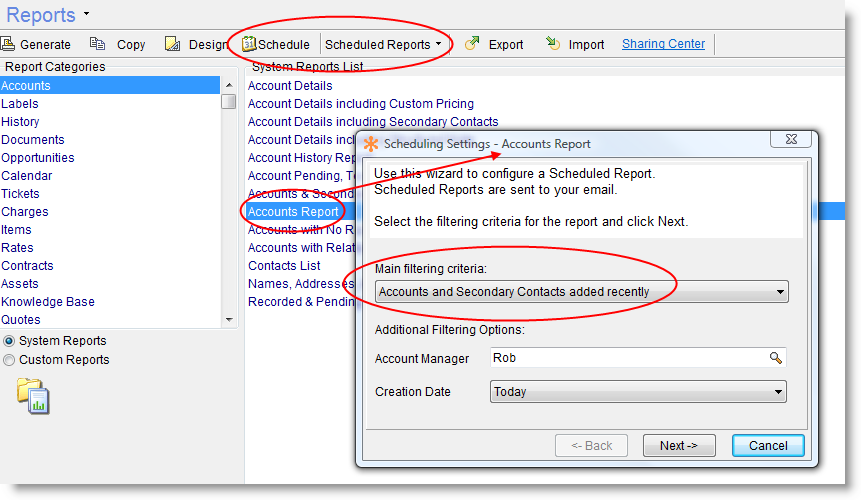This screenshot has height=500, width=861.
Task: Open the Creation Date dropdown
Action: point(779,392)
